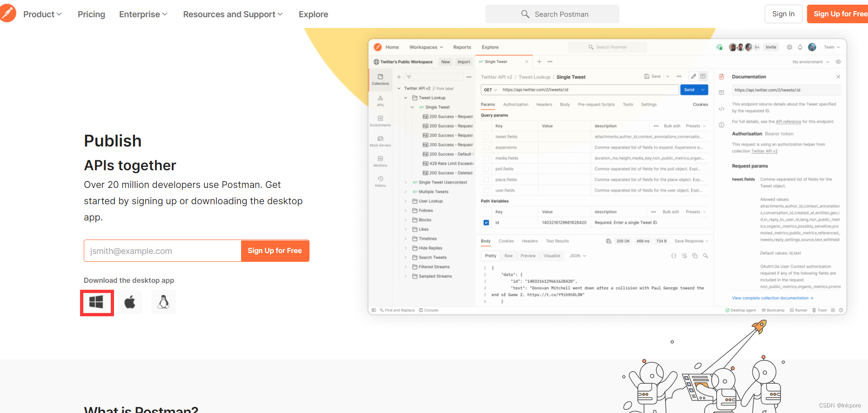The height and width of the screenshot is (413, 868).
Task: Click the globe network icon beside 200 OK
Action: (608, 241)
